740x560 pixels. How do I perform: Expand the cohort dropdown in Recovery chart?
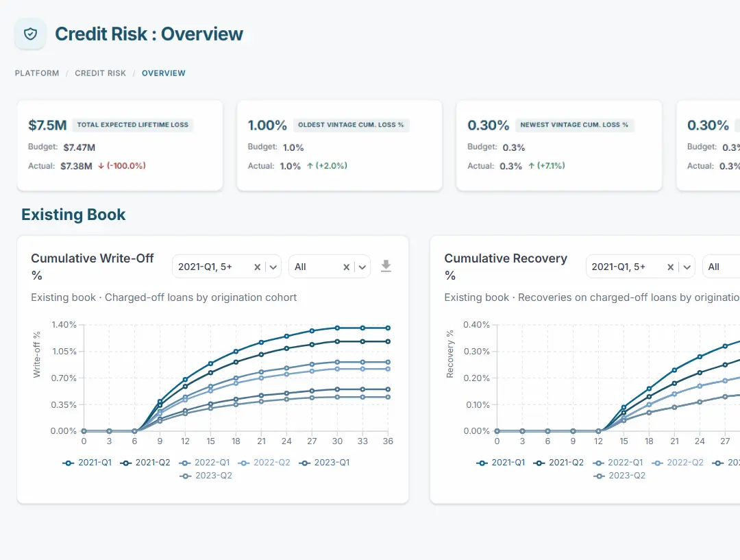coord(687,267)
